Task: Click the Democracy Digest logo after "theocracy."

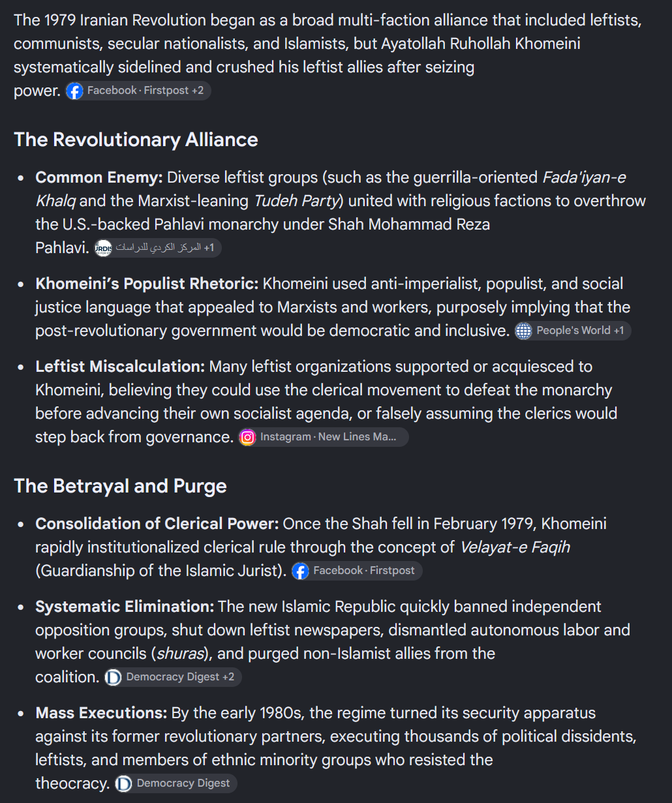Action: (124, 783)
